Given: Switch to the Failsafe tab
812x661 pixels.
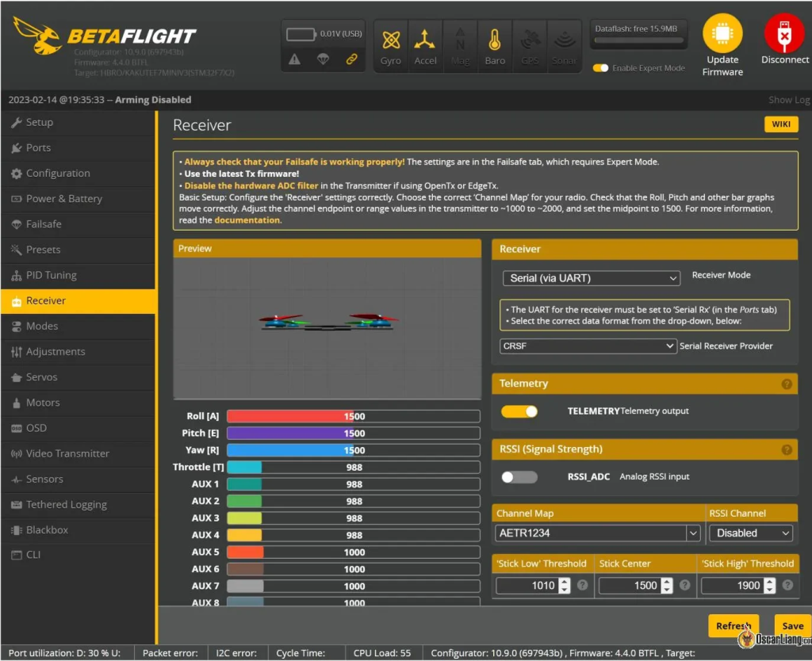Looking at the screenshot, I should coord(79,224).
